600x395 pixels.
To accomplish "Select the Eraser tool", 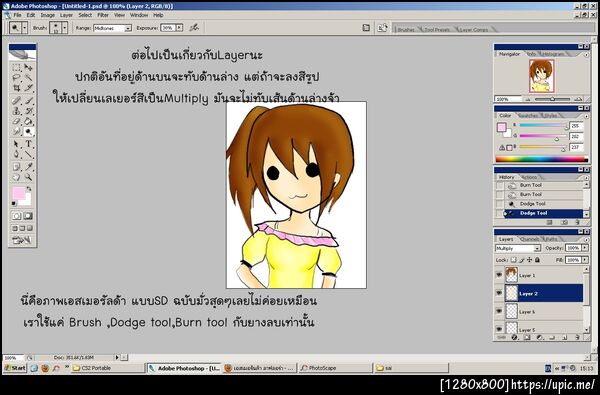I will 16,122.
